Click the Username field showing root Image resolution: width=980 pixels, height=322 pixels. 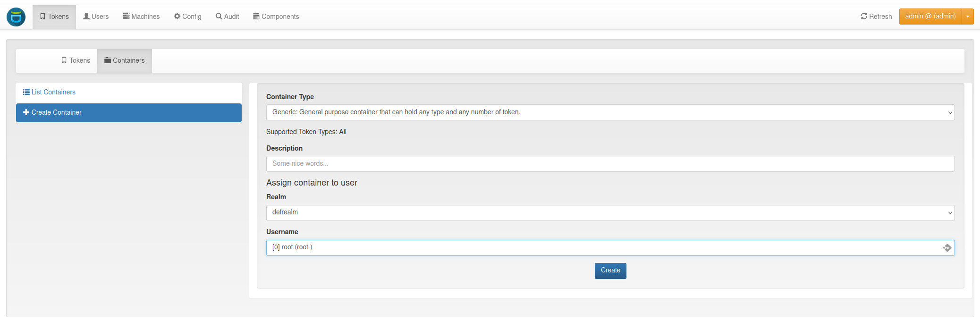tap(610, 248)
